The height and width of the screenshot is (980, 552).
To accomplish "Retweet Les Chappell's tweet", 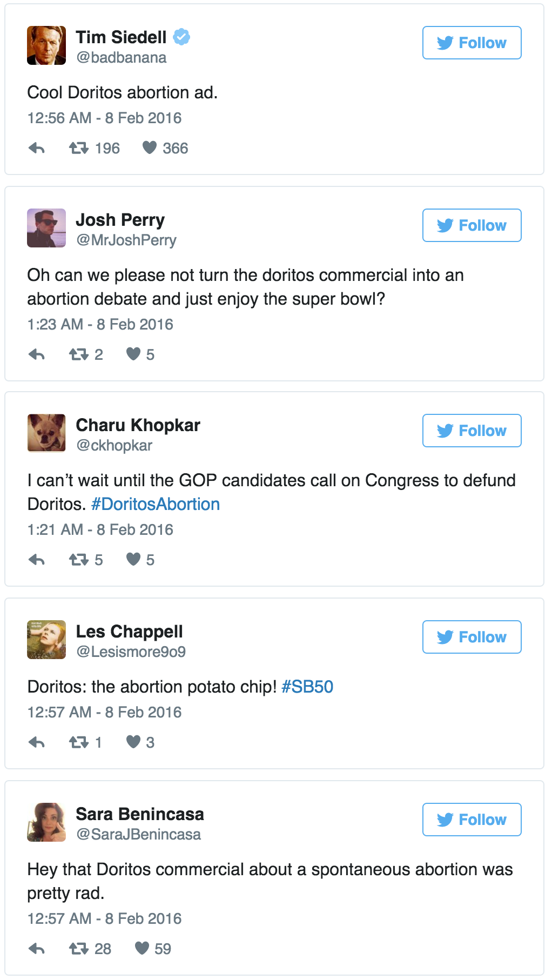I will pos(79,742).
